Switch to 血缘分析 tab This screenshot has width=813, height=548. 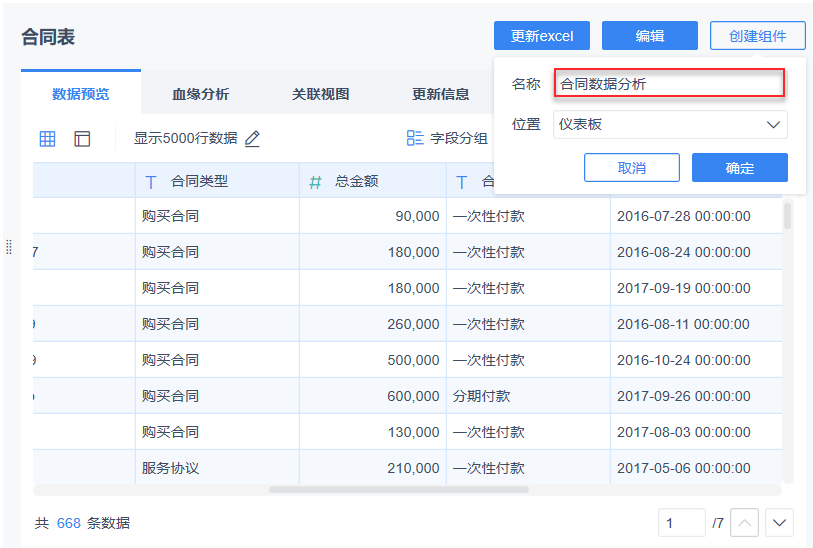(x=200, y=94)
